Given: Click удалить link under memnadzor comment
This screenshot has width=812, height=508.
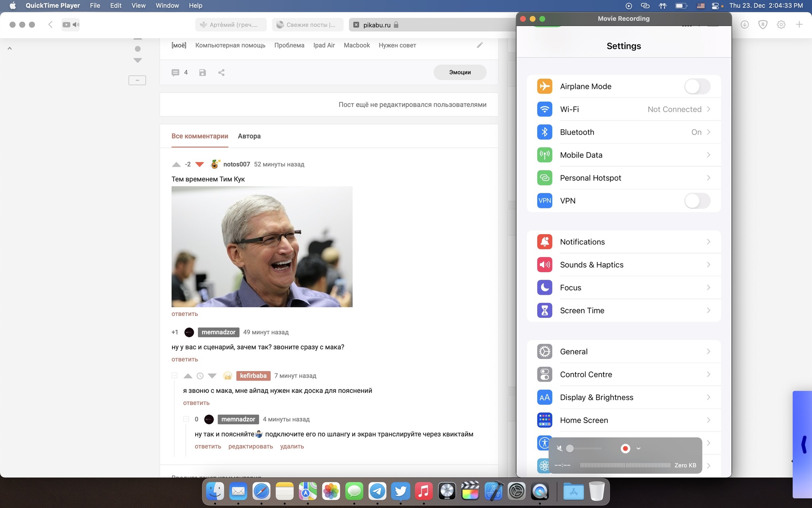Looking at the screenshot, I should tap(292, 446).
